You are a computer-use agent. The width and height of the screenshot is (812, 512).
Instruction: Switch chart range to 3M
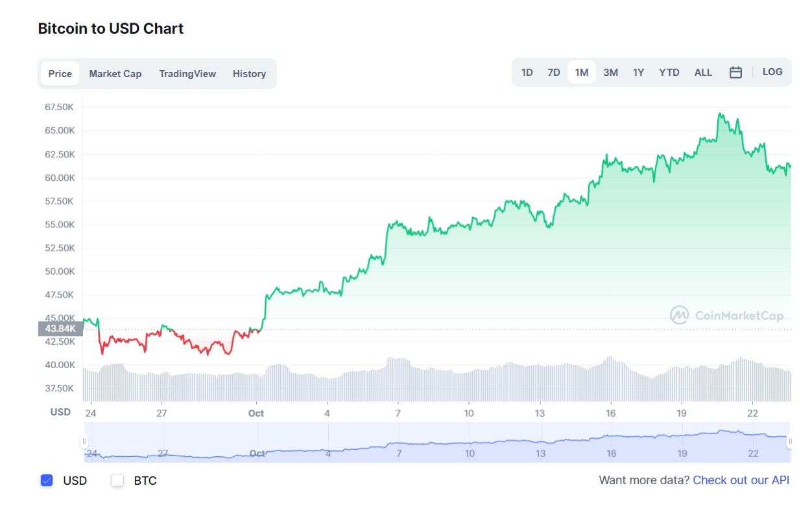pyautogui.click(x=610, y=73)
